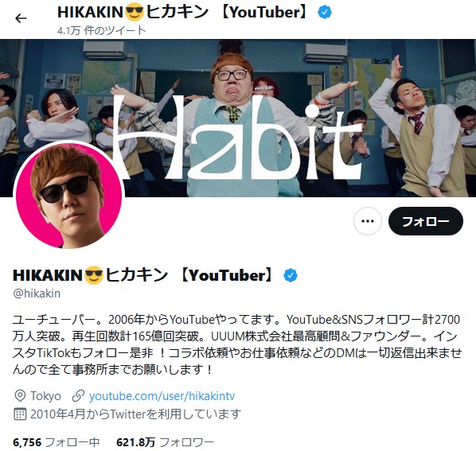Open the three-dot more options button

pyautogui.click(x=368, y=221)
